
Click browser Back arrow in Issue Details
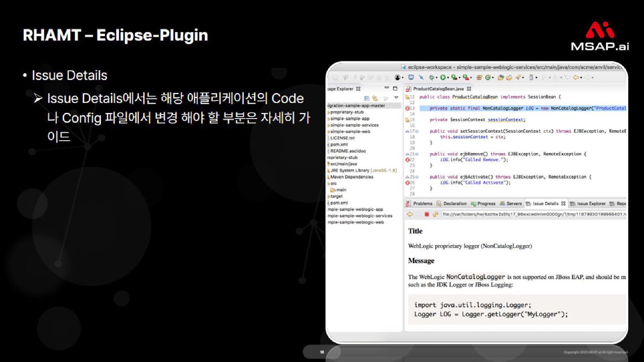[x=410, y=214]
